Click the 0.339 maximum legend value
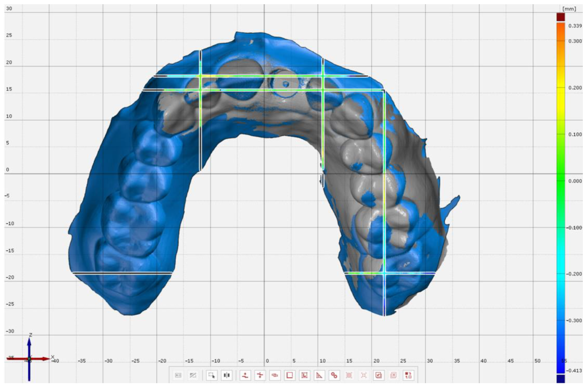 575,26
